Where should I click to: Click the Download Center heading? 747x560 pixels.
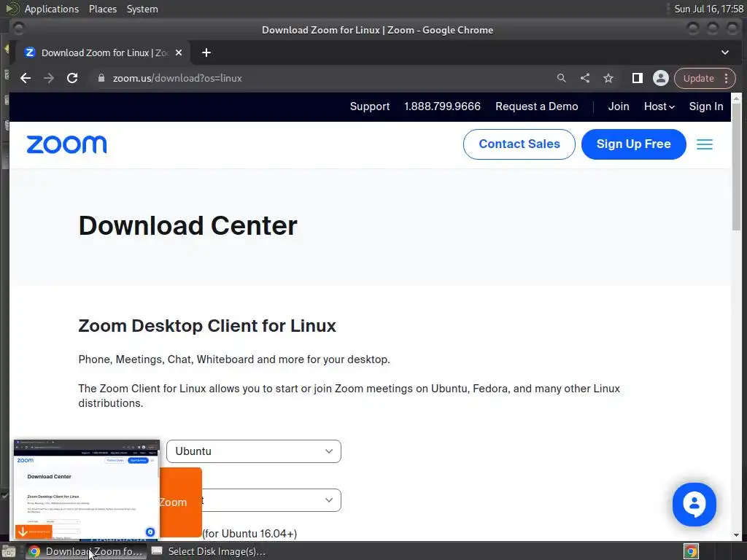pos(188,226)
